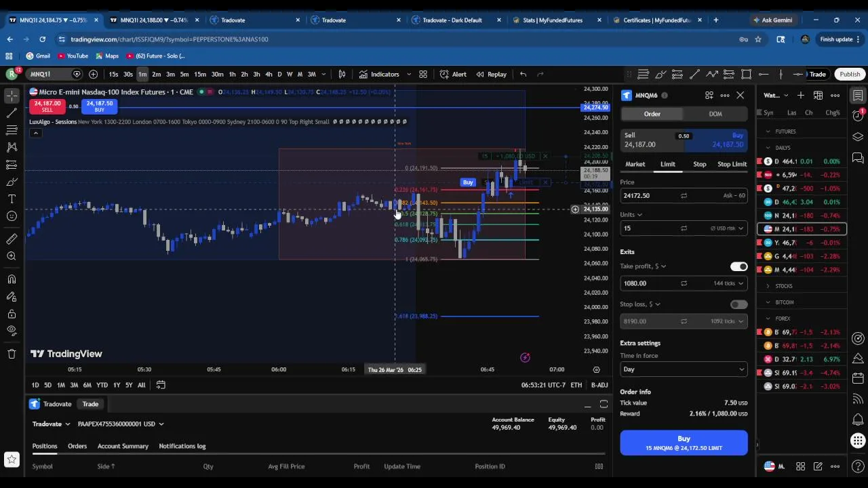Open the 144 ticks dropdown
The image size is (868, 488).
click(x=727, y=283)
